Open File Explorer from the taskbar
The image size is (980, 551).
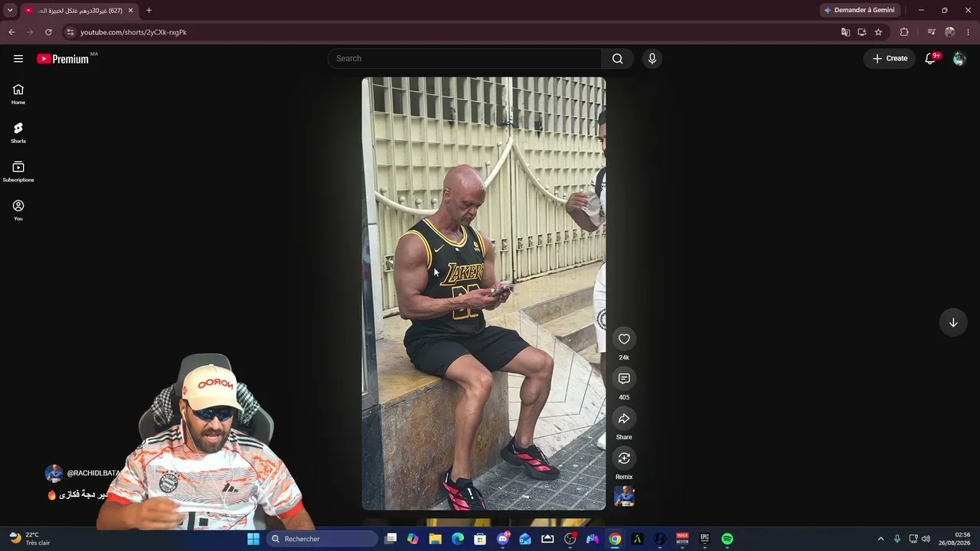point(435,539)
